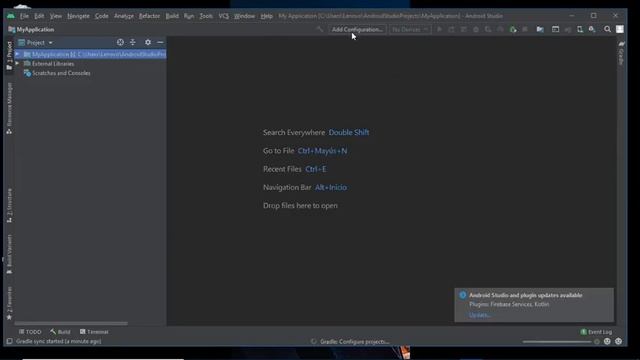Click the Project panel horizontal scrollbar
640x360 pixels.
[71, 323]
